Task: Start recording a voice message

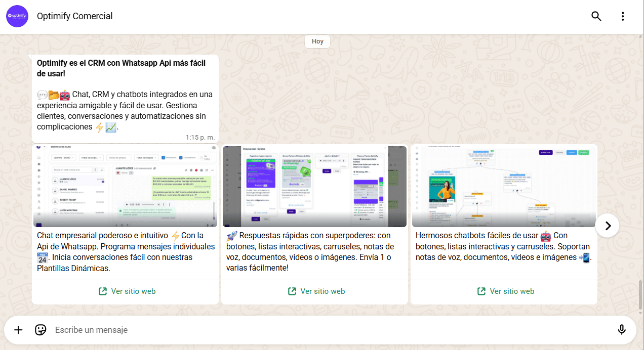Action: [622, 330]
